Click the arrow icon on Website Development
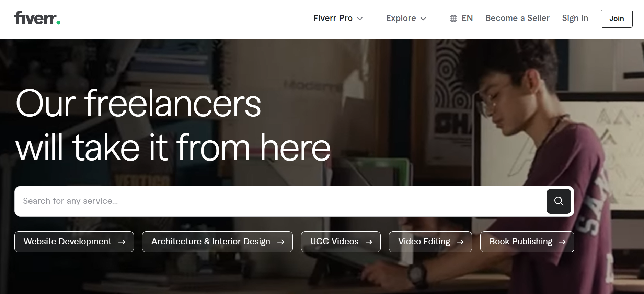Image resolution: width=644 pixels, height=294 pixels. pos(122,242)
